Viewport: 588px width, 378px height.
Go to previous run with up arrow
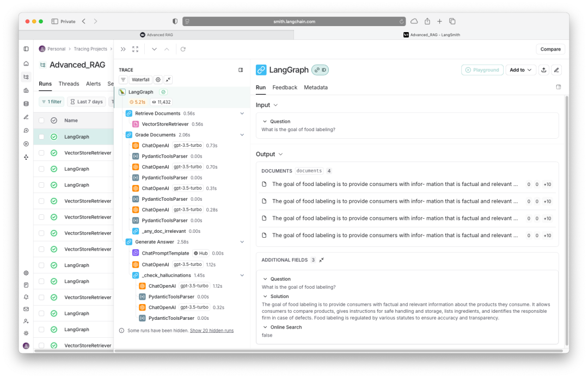coord(167,49)
